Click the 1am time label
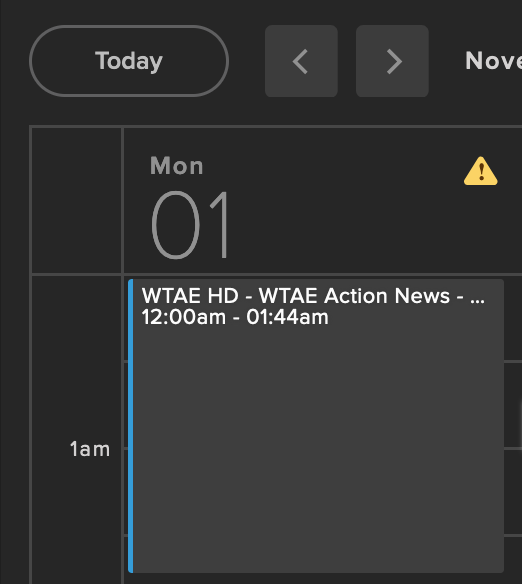This screenshot has width=522, height=584. click(x=90, y=449)
